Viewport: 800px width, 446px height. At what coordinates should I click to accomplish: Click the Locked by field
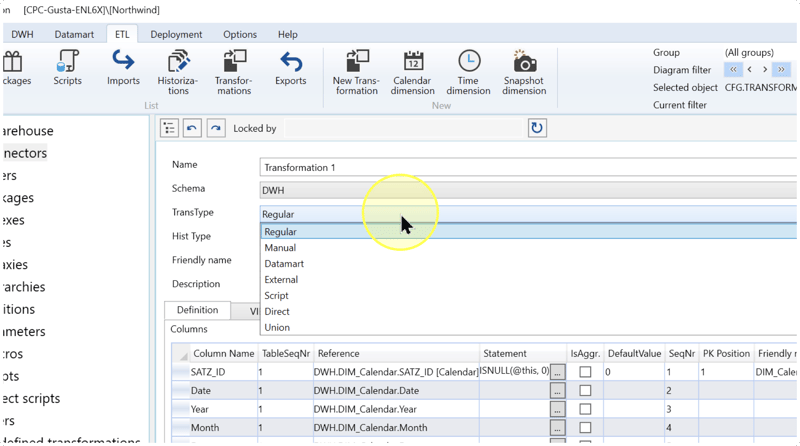tap(404, 128)
